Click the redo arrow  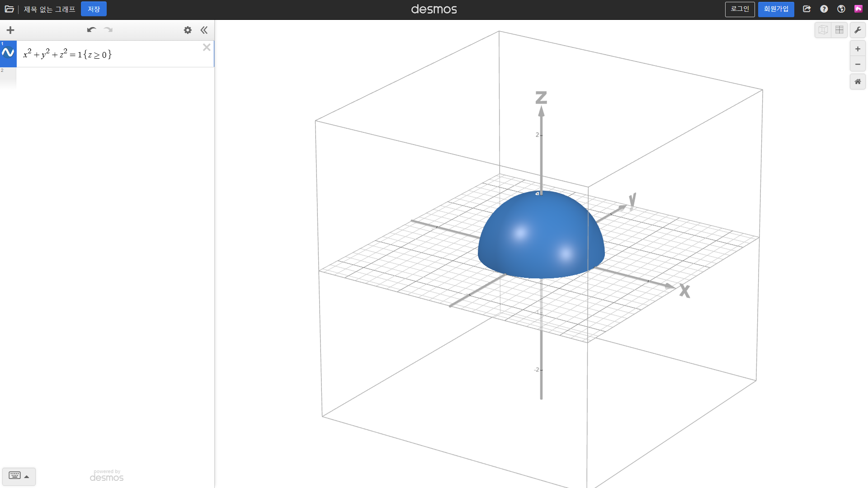(x=108, y=30)
